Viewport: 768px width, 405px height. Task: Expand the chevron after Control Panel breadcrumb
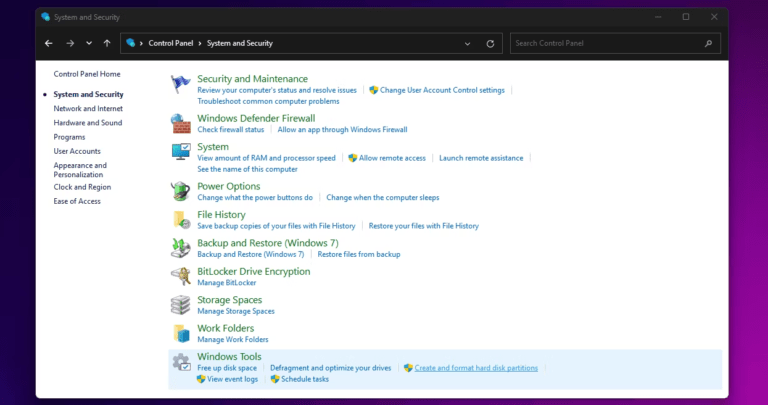(200, 43)
